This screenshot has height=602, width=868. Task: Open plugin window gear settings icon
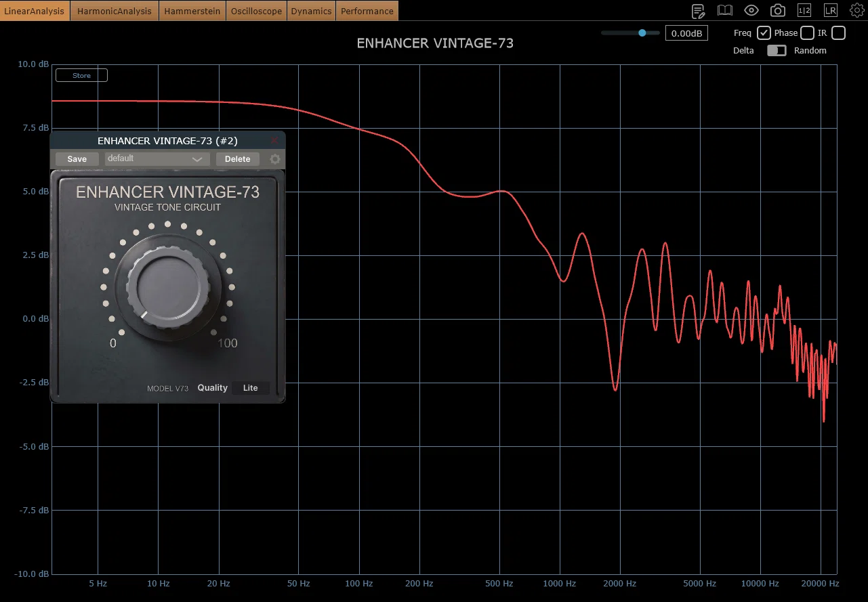pos(274,159)
